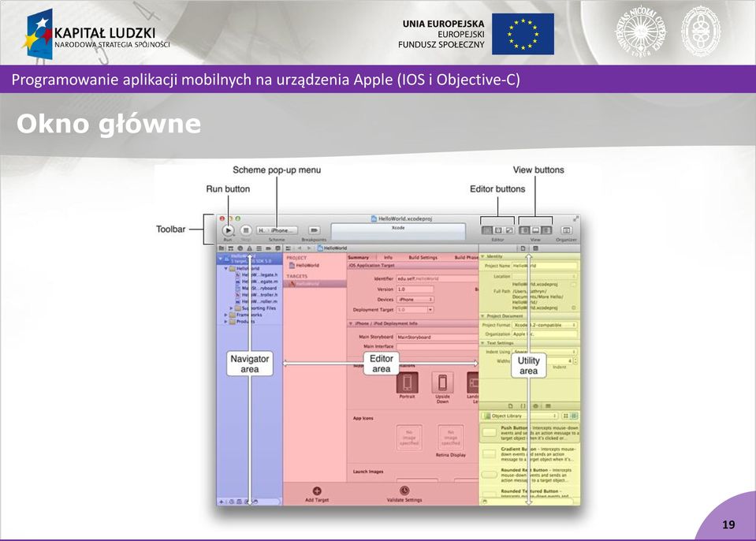
Task: Toggle the Breakpoints toolbar button
Action: click(314, 230)
